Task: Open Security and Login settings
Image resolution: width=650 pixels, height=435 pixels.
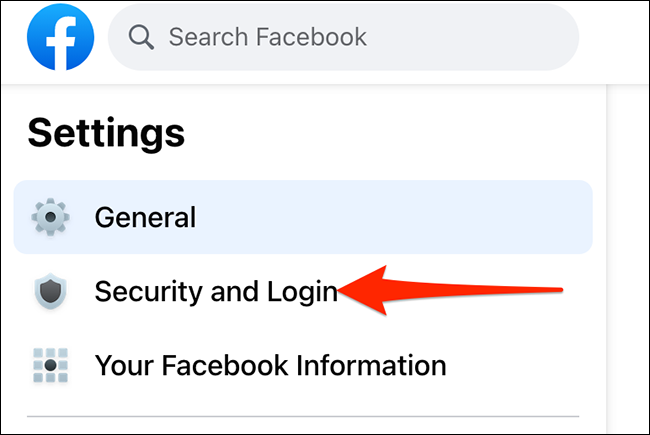Action: [x=215, y=291]
